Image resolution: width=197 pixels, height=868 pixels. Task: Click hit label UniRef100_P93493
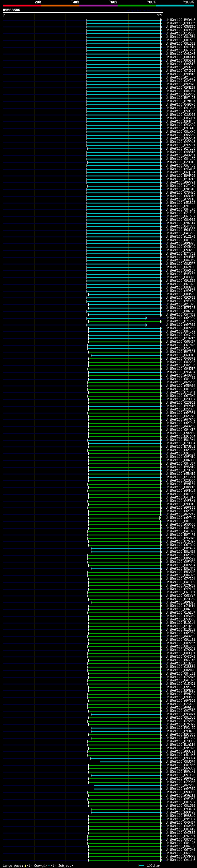[x=180, y=731]
